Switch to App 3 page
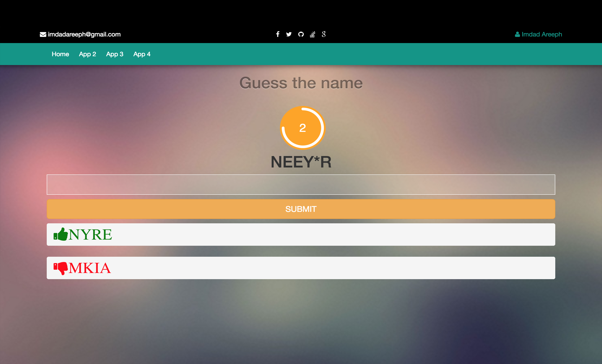Viewport: 602px width, 364px height. pyautogui.click(x=115, y=54)
